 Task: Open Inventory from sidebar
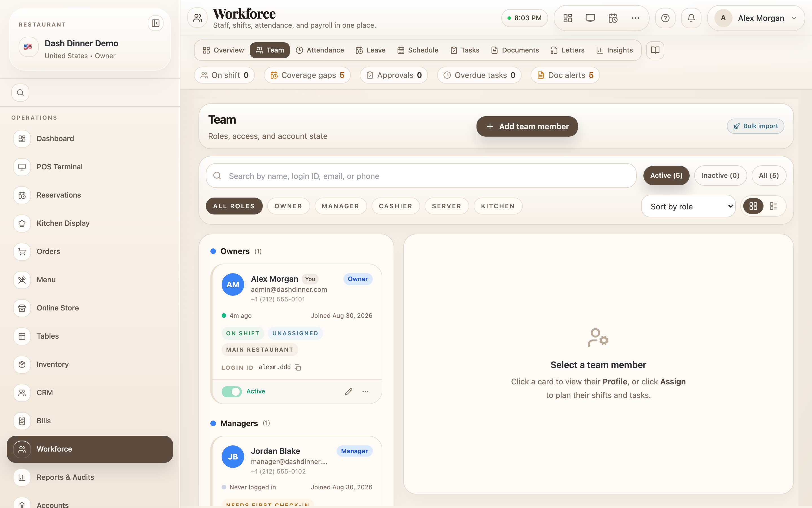coord(90,365)
